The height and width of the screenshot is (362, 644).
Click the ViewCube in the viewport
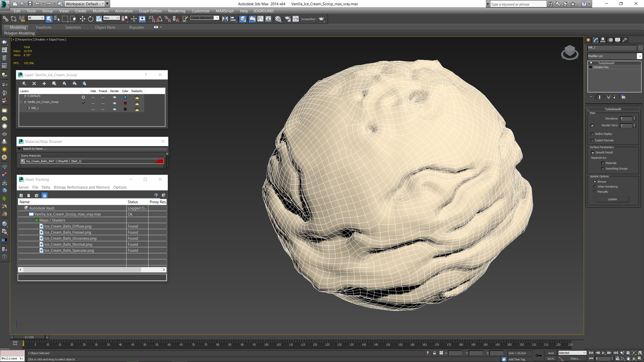coord(570,52)
